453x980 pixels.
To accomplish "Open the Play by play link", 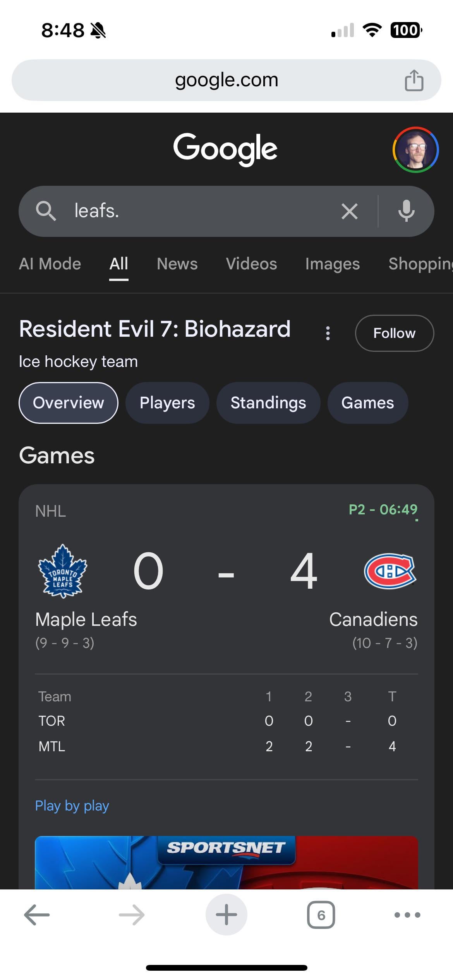I will tap(72, 806).
